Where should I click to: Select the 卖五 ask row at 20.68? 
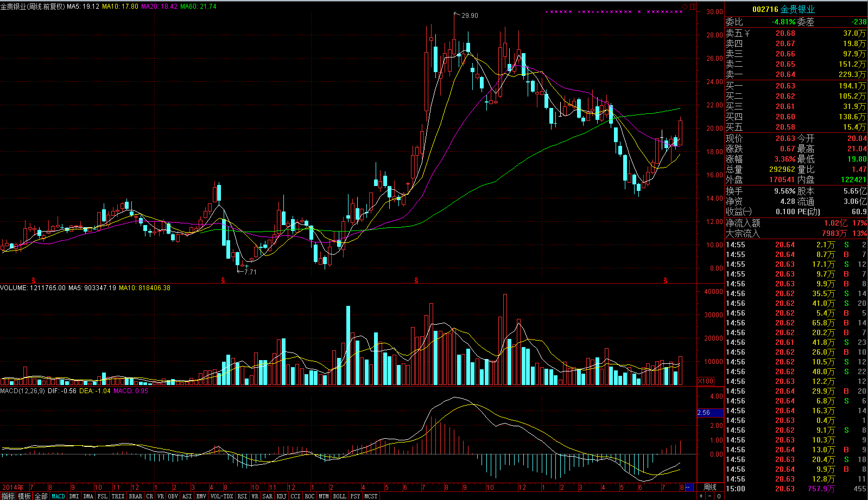tap(796, 34)
